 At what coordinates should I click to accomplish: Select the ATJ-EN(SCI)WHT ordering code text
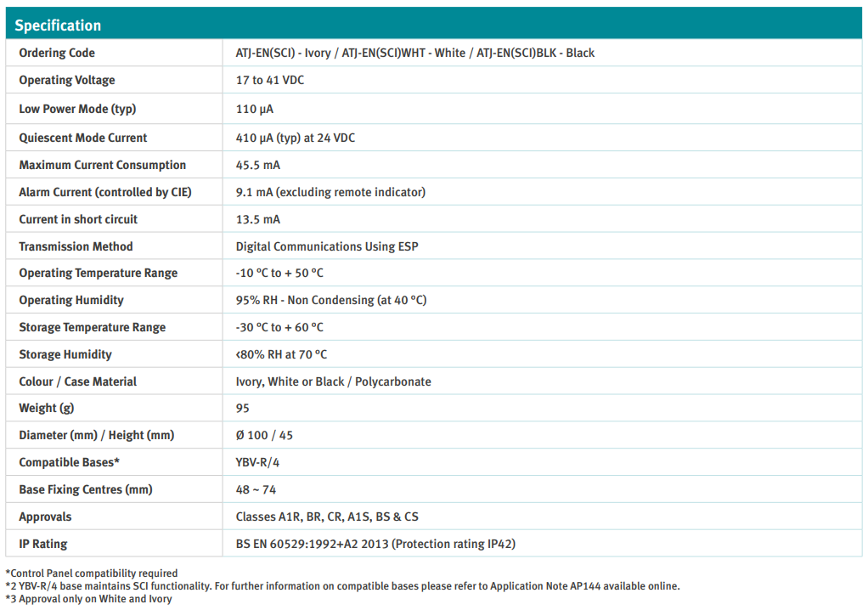pyautogui.click(x=387, y=53)
